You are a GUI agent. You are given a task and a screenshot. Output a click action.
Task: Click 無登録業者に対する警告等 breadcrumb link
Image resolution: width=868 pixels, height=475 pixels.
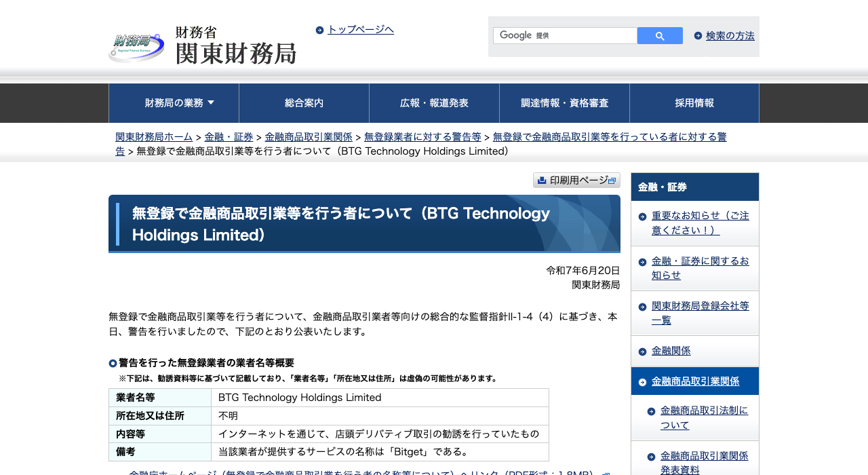pyautogui.click(x=422, y=137)
